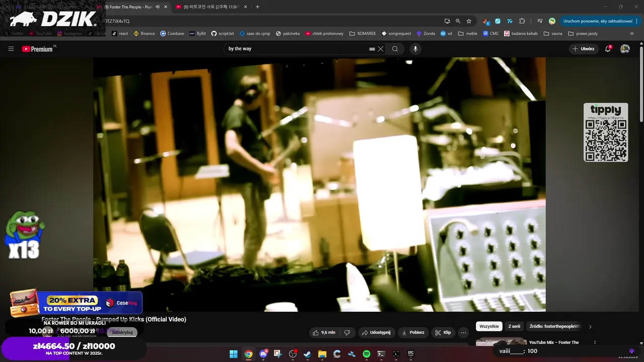This screenshot has height=362, width=644.
Task: Open media controls icon in Chrome toolbar
Action: pyautogui.click(x=540, y=21)
